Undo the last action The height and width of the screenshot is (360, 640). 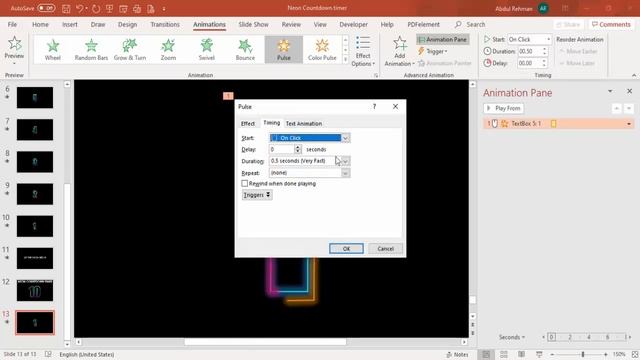[x=80, y=8]
